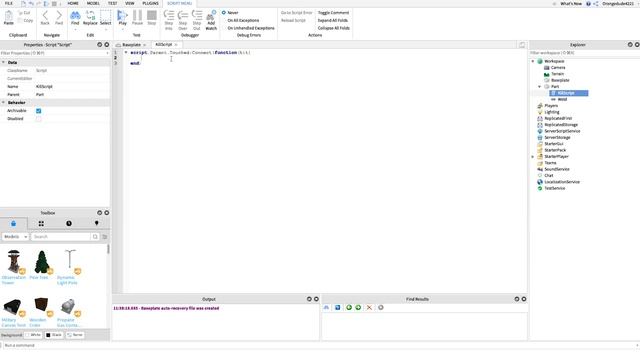Image resolution: width=640 pixels, height=360 pixels.
Task: Collapse the Data properties section
Action: [x=4, y=62]
